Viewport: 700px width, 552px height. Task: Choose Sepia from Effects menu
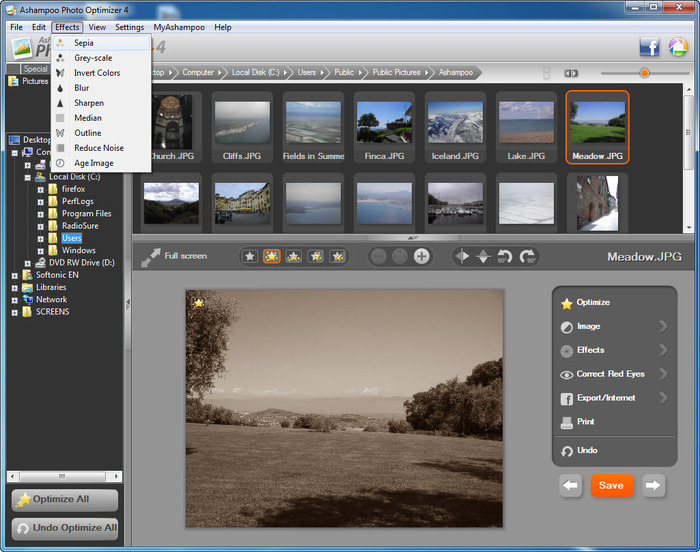point(101,43)
